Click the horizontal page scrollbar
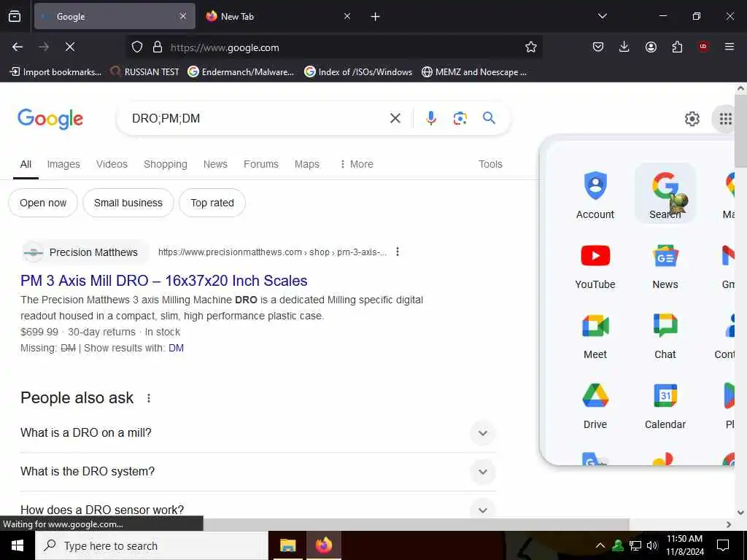Image resolution: width=747 pixels, height=560 pixels. [416, 524]
